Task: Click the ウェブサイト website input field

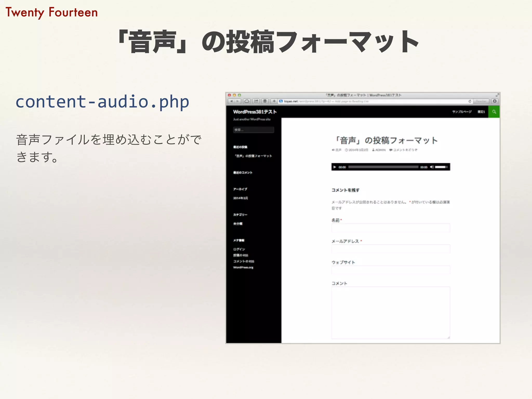Action: tap(391, 270)
